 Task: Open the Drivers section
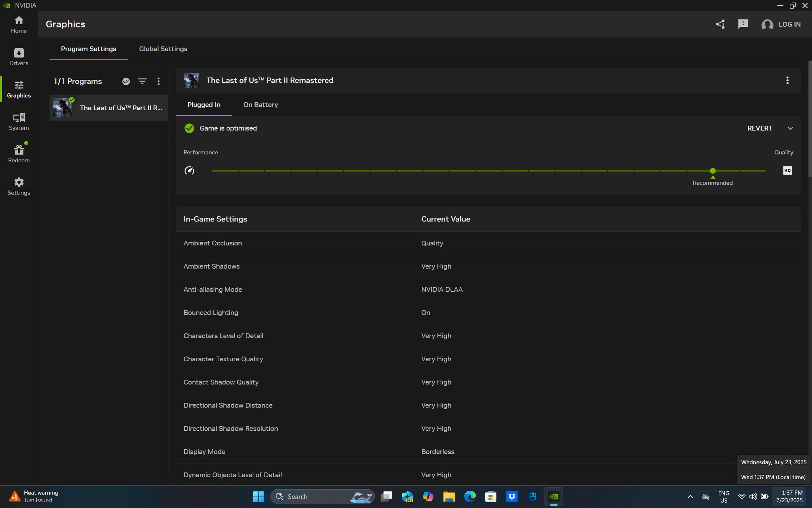[19, 57]
